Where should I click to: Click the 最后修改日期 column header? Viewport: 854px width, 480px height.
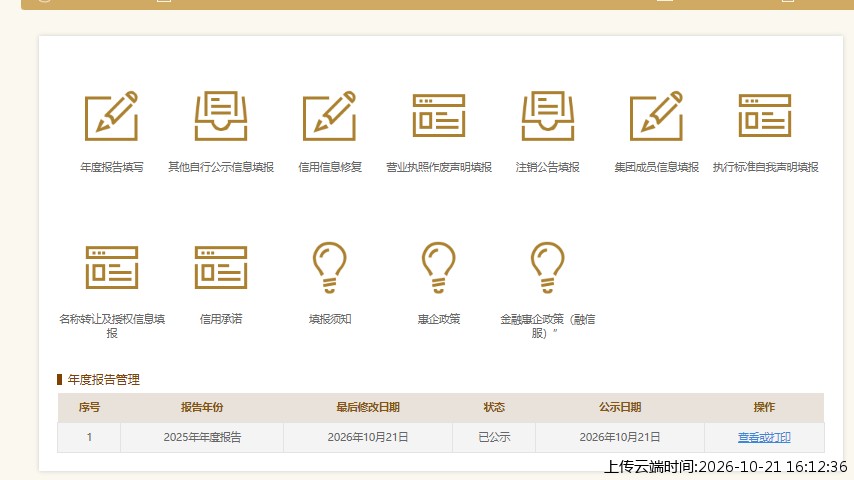(368, 407)
